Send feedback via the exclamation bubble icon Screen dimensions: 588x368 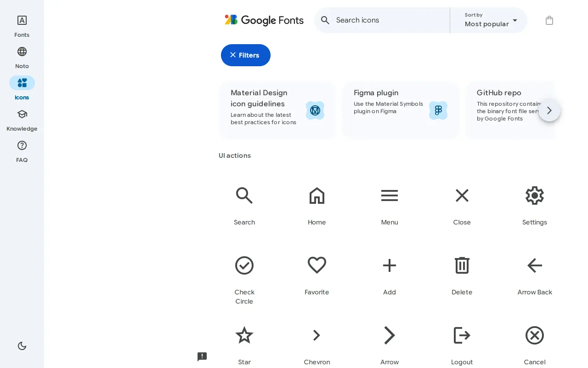(202, 356)
